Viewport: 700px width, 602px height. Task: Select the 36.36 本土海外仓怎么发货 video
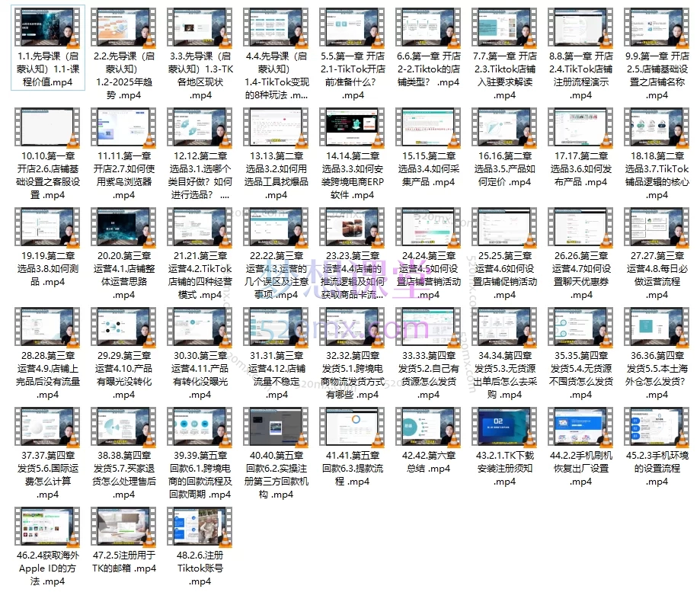pos(657,328)
